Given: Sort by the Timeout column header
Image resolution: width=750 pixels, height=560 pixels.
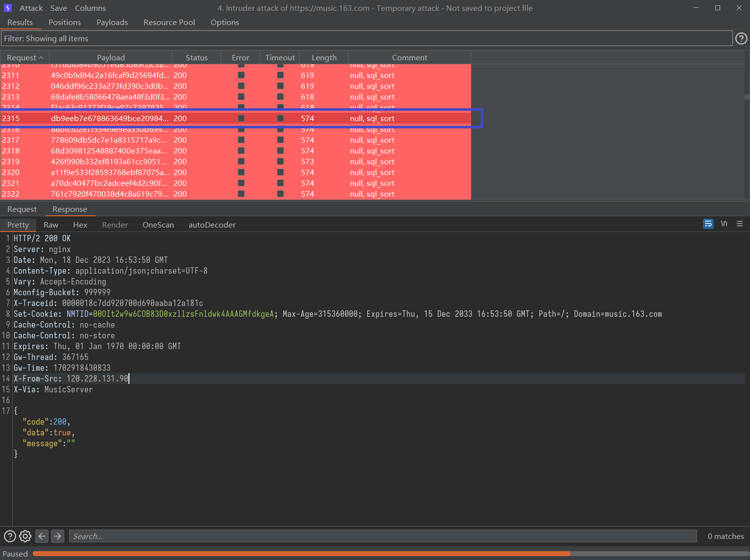Looking at the screenshot, I should point(280,57).
